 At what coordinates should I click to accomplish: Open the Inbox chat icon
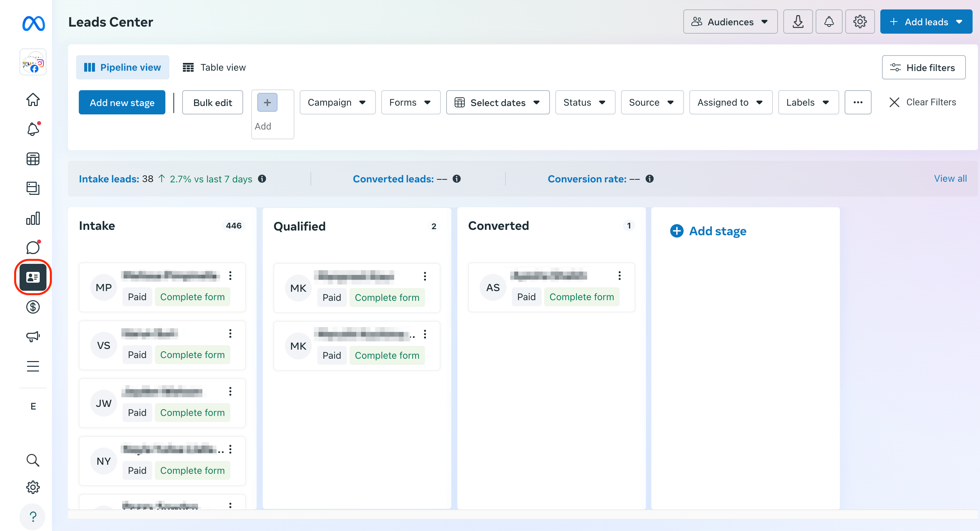pos(33,247)
